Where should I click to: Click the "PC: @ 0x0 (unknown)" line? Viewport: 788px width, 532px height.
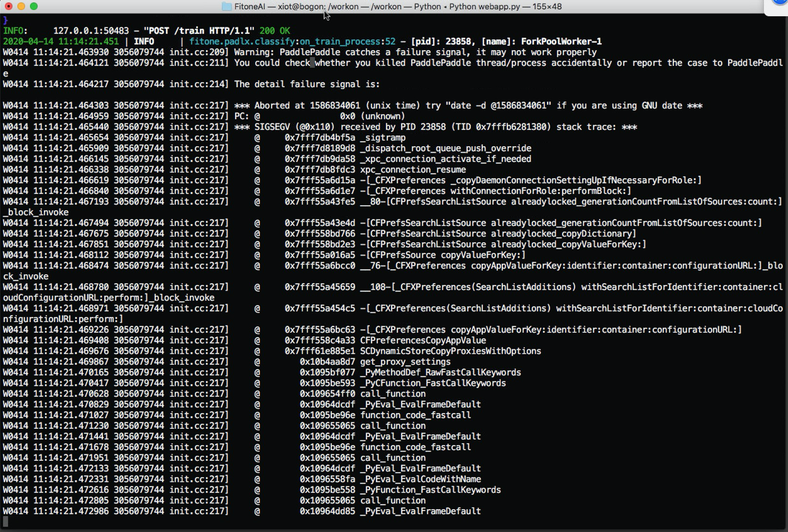pos(319,116)
